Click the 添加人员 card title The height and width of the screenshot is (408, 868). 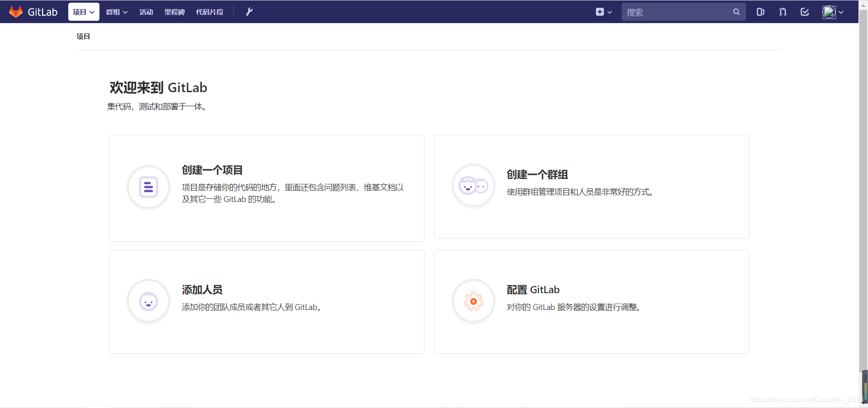[202, 290]
